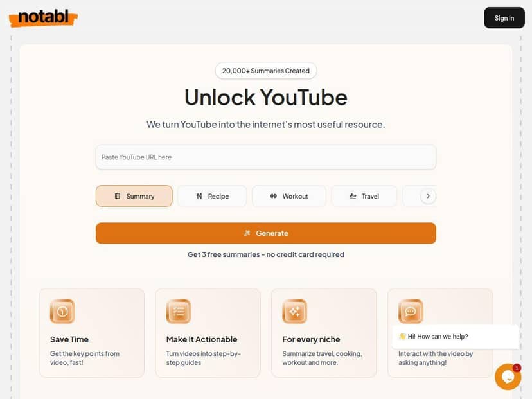Click the 20,000+ Summaries Created badge
532x399 pixels.
click(x=265, y=71)
